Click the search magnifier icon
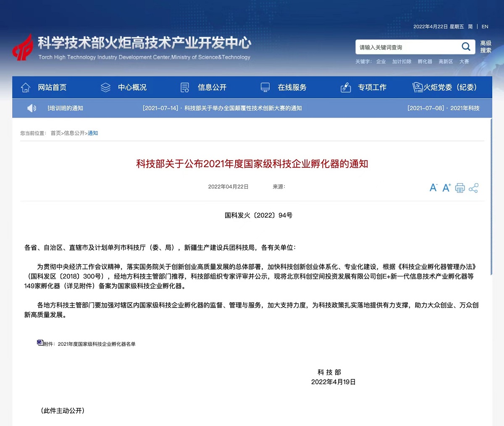504x426 pixels. click(466, 47)
